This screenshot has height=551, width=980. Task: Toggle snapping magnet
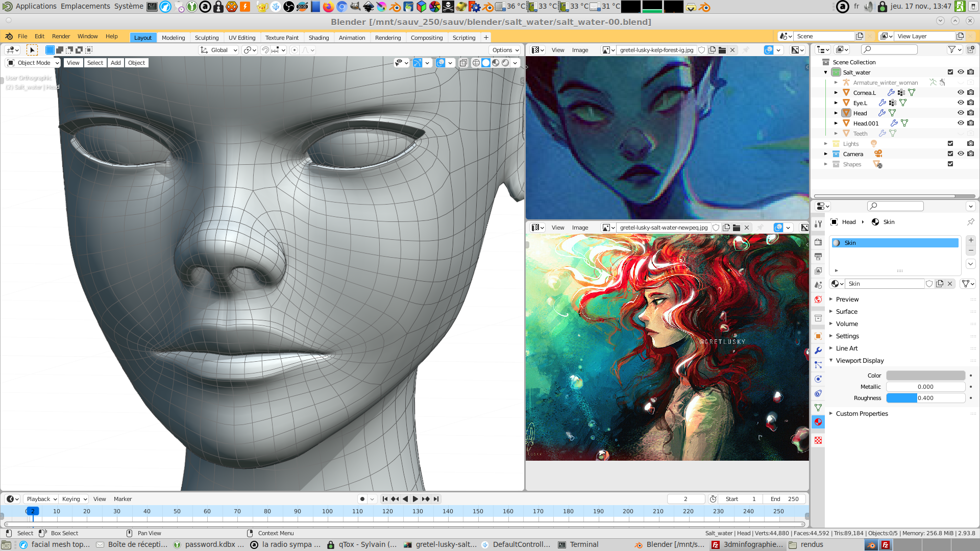[x=265, y=50]
